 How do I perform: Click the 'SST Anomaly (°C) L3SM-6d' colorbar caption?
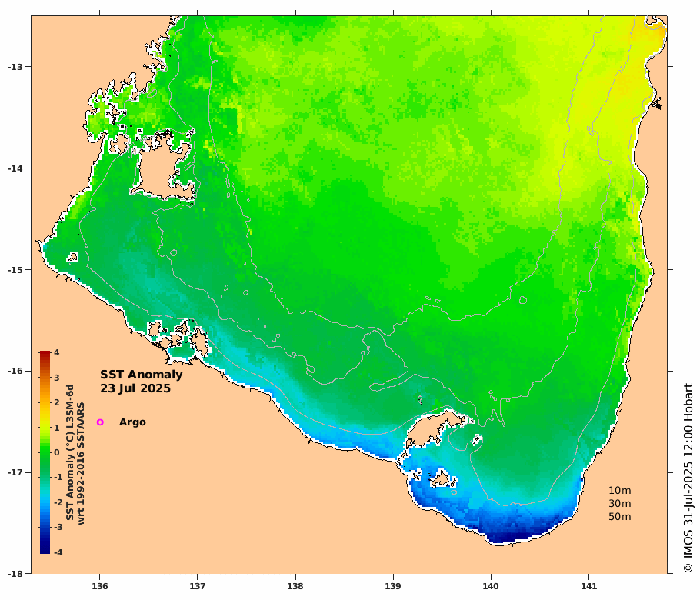(x=70, y=452)
